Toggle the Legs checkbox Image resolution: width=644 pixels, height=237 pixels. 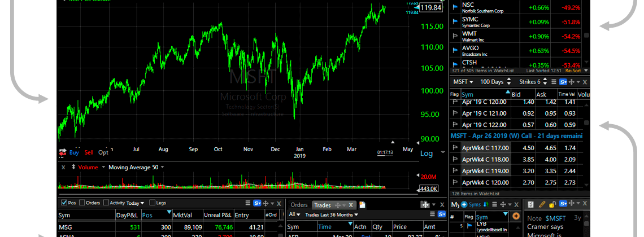pyautogui.click(x=153, y=203)
